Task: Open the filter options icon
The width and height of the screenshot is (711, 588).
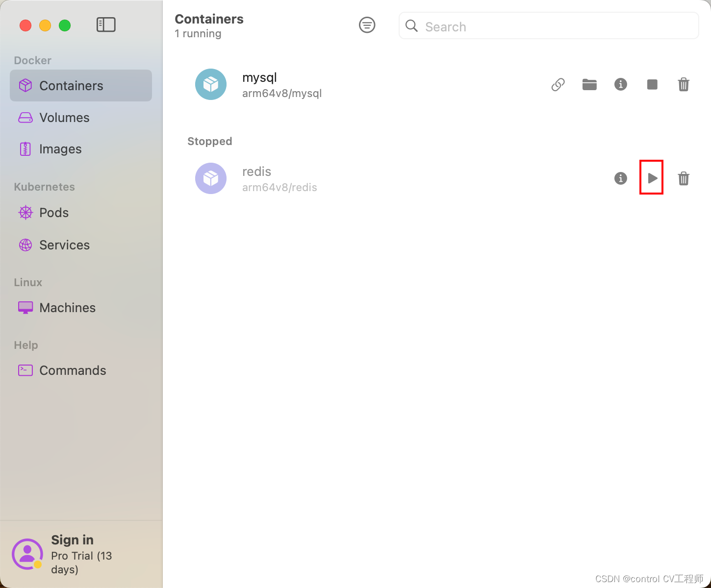Action: coord(367,25)
